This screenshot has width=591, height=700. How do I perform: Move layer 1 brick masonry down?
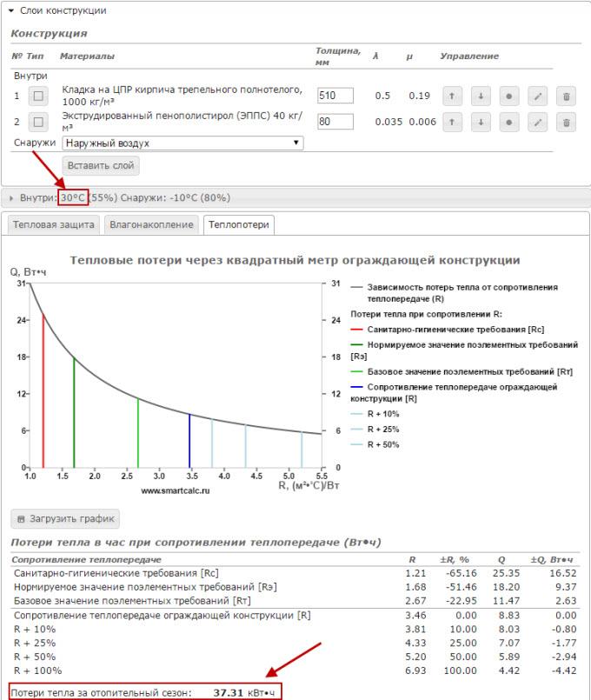[481, 96]
